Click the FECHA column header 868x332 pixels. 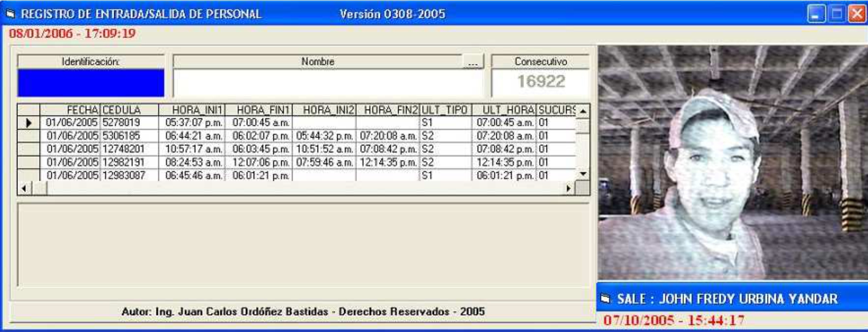(70, 110)
